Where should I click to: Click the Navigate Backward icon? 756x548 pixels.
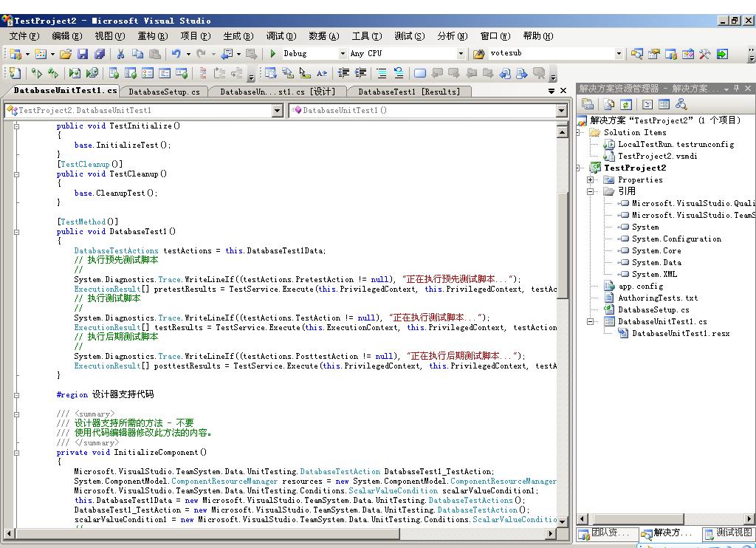[227, 54]
